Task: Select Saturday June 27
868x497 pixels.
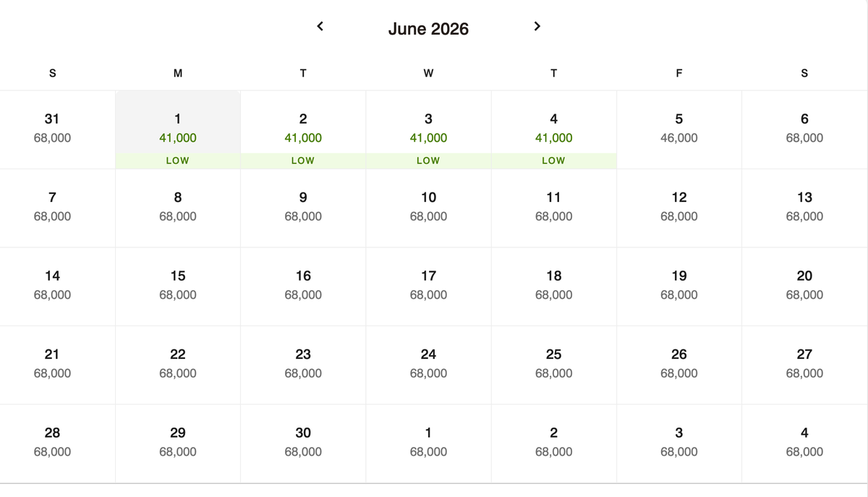Action: pos(804,363)
